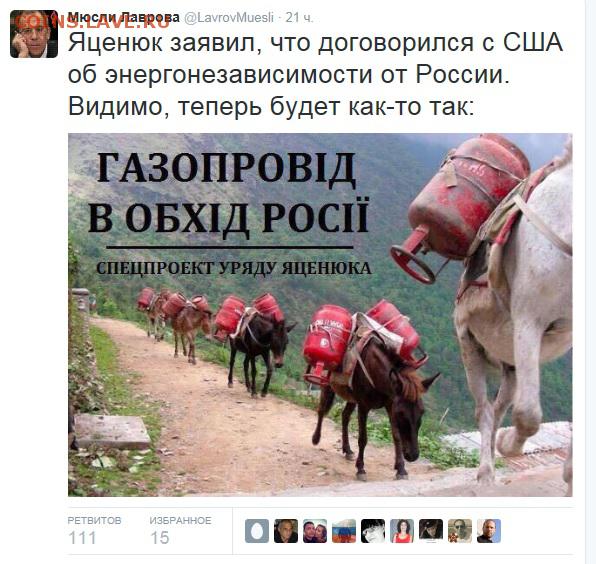Open the default egg avatar user
Screen dimensions: 596x564
tap(257, 531)
